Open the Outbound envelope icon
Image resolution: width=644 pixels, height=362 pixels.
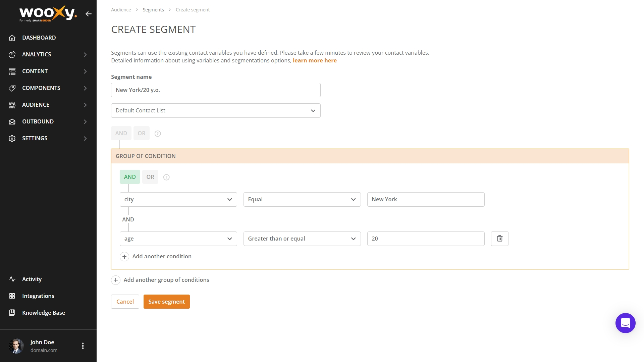click(x=12, y=121)
